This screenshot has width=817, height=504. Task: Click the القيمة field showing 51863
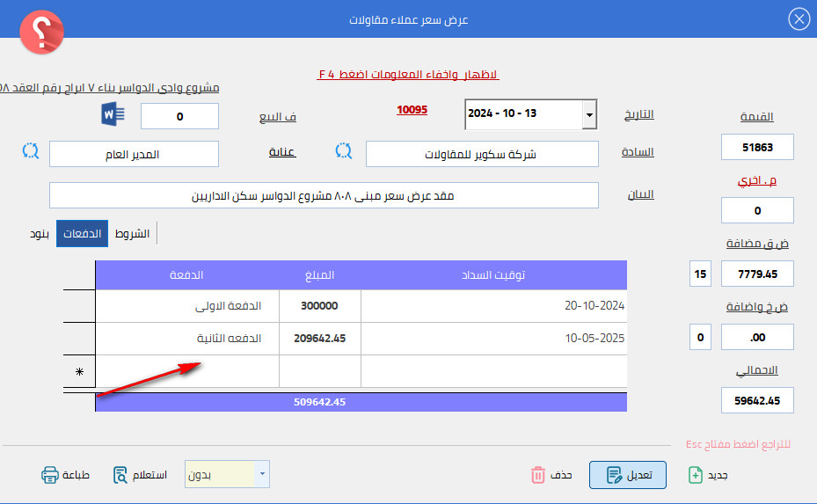(756, 147)
